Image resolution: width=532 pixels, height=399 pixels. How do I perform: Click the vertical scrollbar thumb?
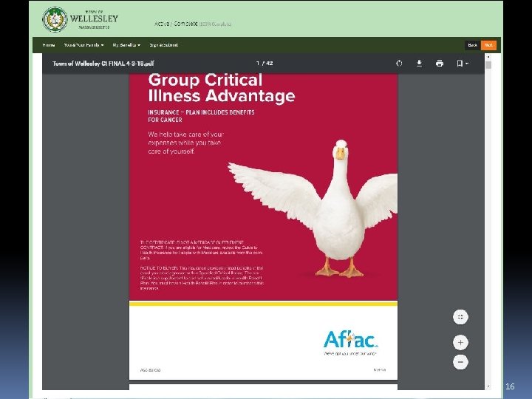coord(488,65)
